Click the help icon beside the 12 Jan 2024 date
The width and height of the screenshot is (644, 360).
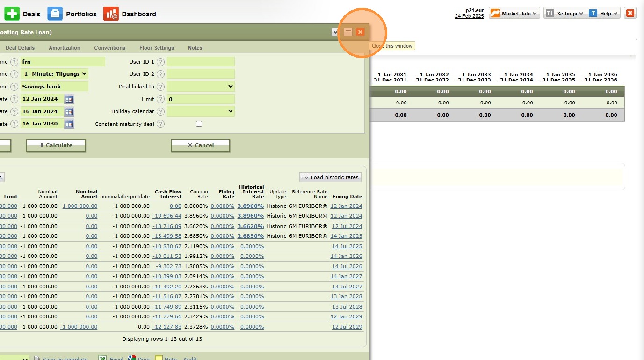(x=14, y=99)
